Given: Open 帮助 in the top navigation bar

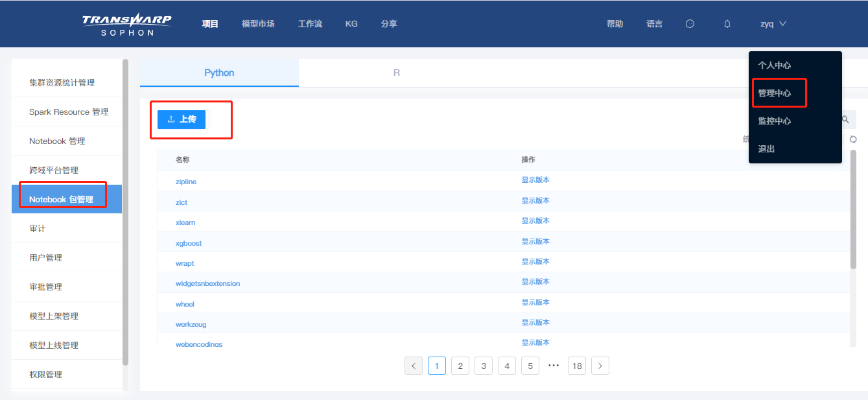Looking at the screenshot, I should click(x=615, y=23).
